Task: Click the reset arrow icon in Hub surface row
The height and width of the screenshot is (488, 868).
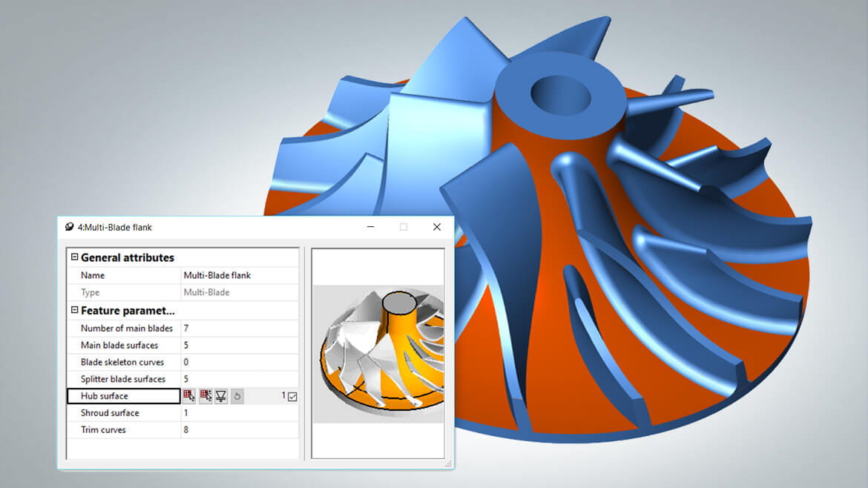Action: [237, 396]
